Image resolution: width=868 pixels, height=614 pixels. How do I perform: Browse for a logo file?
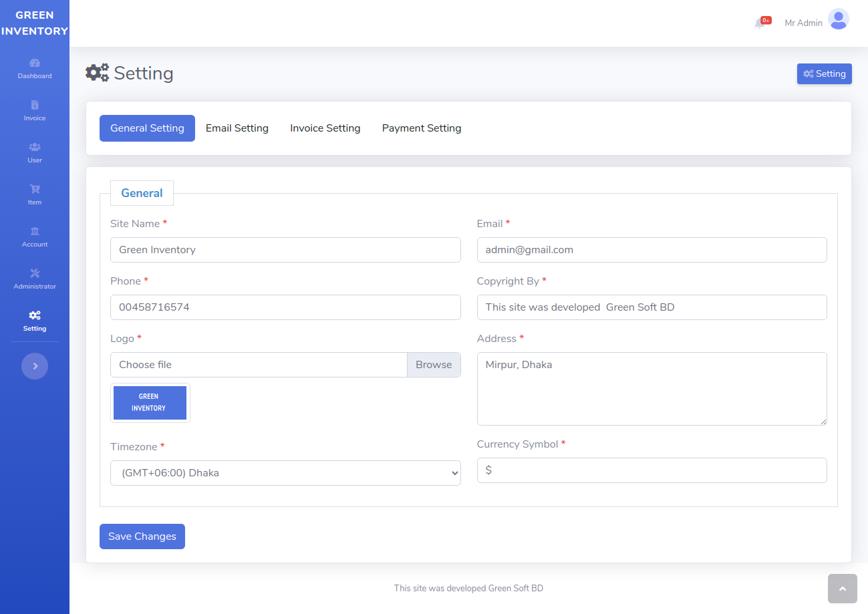[434, 365]
